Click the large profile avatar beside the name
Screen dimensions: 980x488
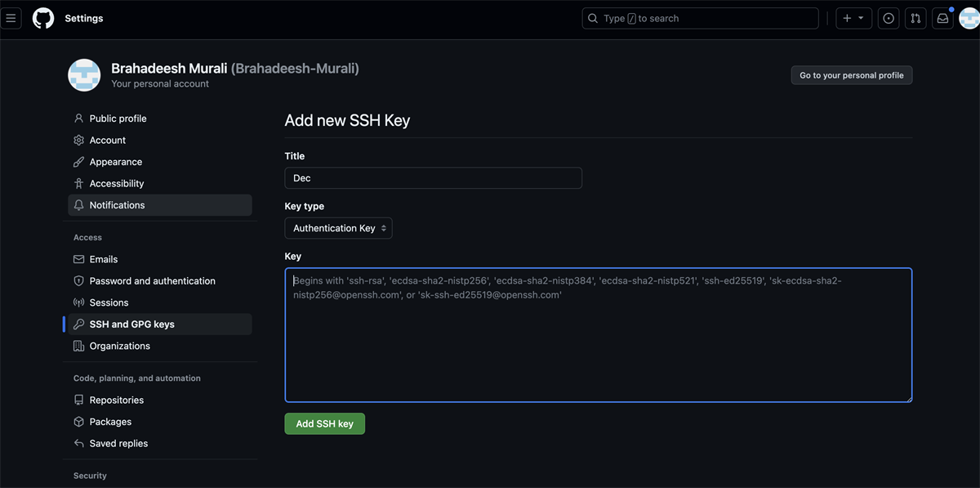[x=84, y=75]
